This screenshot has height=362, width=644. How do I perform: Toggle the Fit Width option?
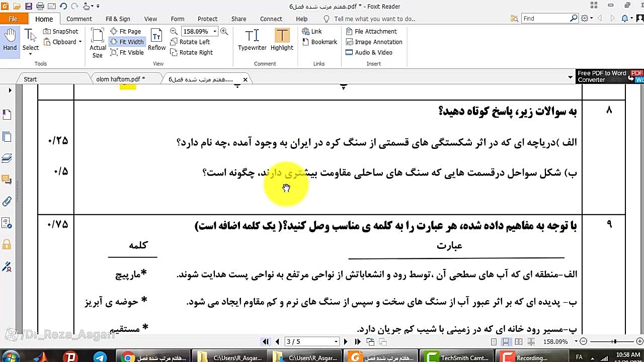pos(127,42)
